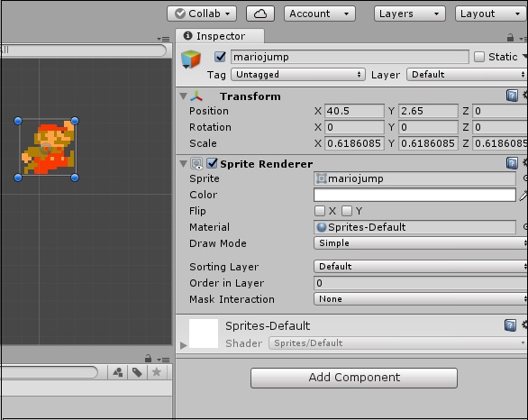Enable the Static checkbox
Viewport: 528px width, 420px height.
[x=479, y=57]
